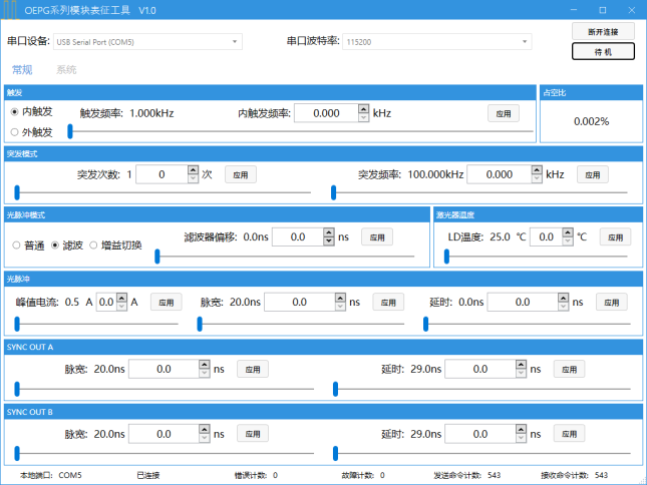This screenshot has height=485, width=647.
Task: Select the 内触发 radio button
Action: 14,112
